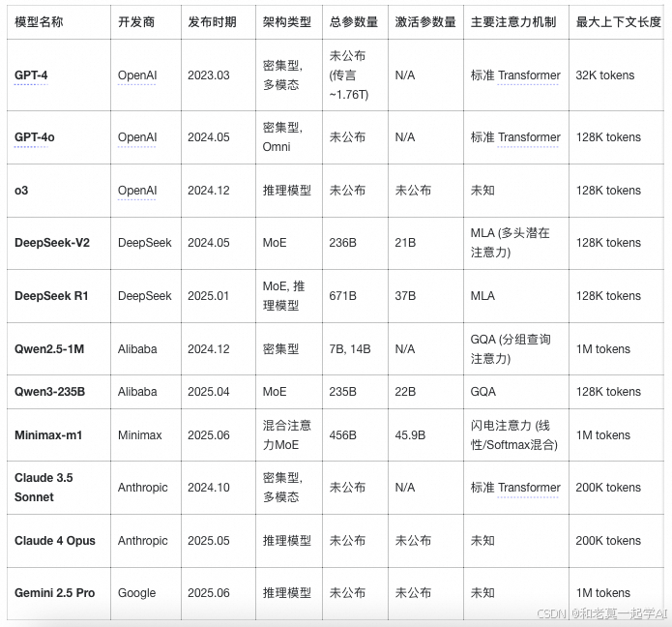672x627 pixels.
Task: Click '推理模型' in the Gemini 2.5 Pro row
Action: [289, 593]
